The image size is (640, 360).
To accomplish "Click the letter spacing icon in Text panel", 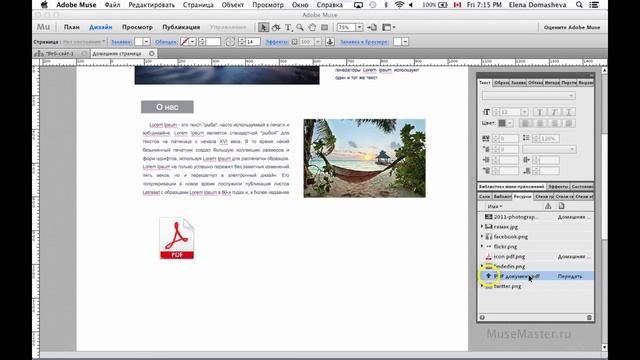I will (x=486, y=139).
